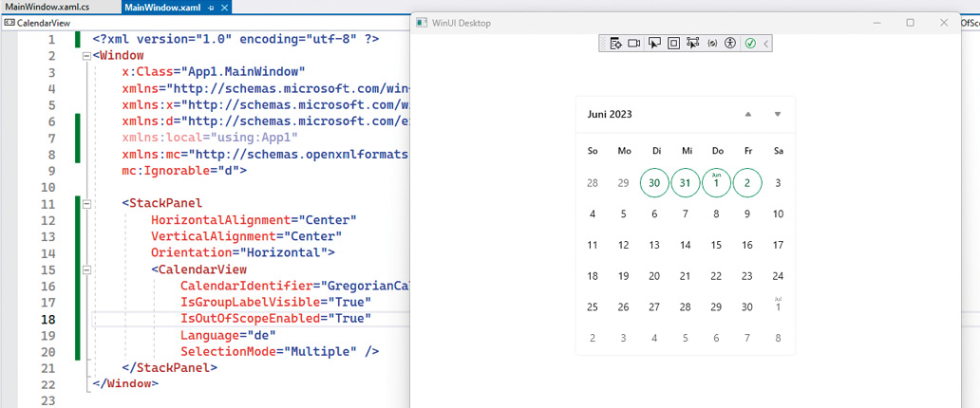Minimize the WinUI Desktop window
This screenshot has height=408, width=980.
[876, 23]
